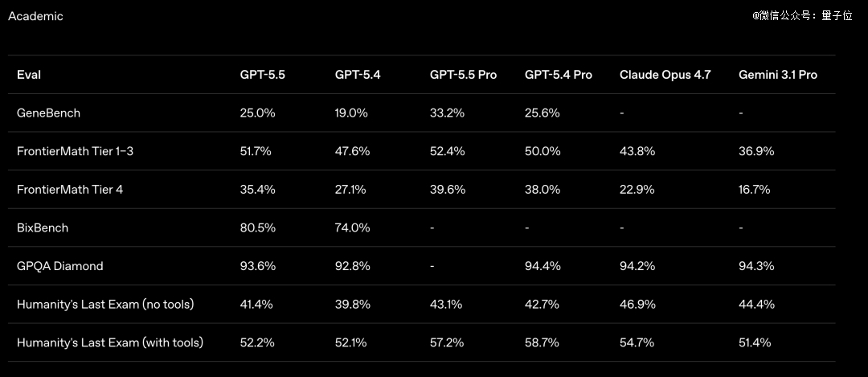Select the 58.7% score for GPT-5.4 Pro
This screenshot has height=377, width=868.
click(542, 342)
